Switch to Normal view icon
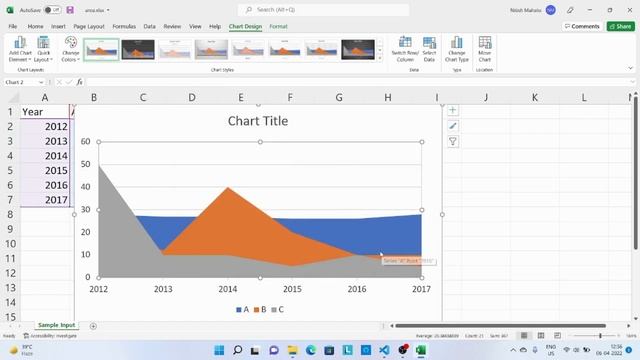Viewport: 640px width, 360px height. point(524,336)
